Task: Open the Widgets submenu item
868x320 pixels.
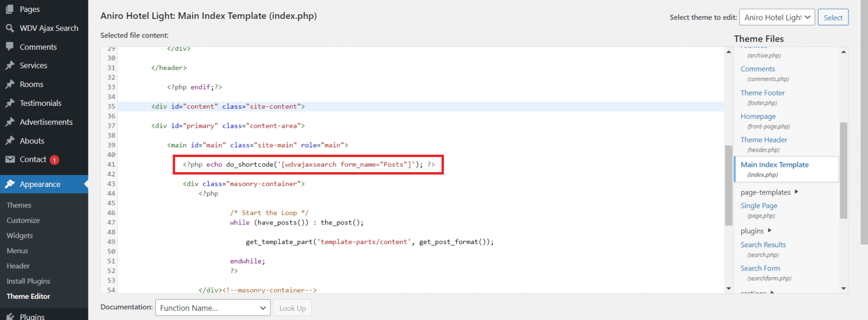Action: (20, 236)
